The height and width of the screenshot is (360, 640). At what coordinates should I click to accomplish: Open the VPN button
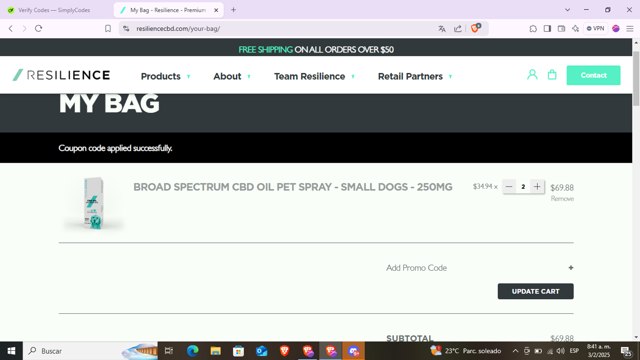(x=596, y=29)
